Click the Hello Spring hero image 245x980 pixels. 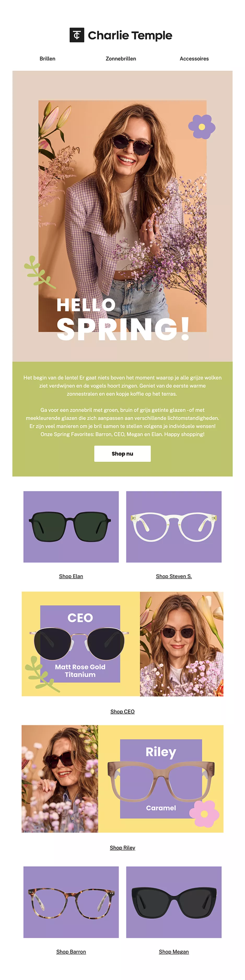coord(122,216)
